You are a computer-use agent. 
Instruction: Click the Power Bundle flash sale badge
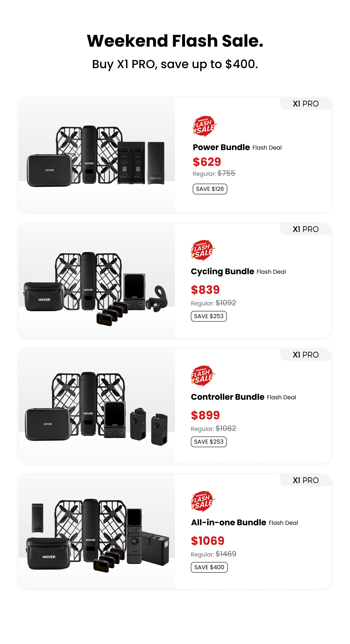tap(205, 126)
